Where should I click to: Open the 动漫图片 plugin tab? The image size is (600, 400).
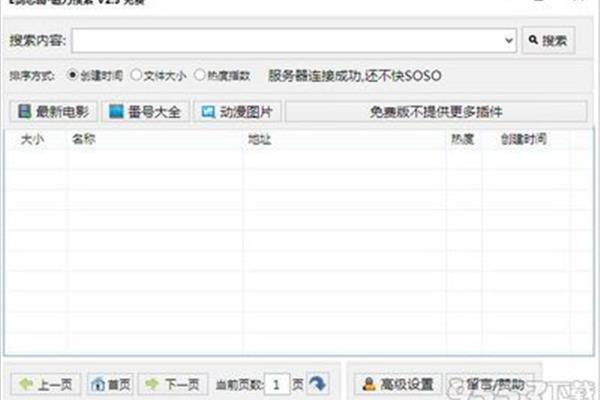click(237, 112)
